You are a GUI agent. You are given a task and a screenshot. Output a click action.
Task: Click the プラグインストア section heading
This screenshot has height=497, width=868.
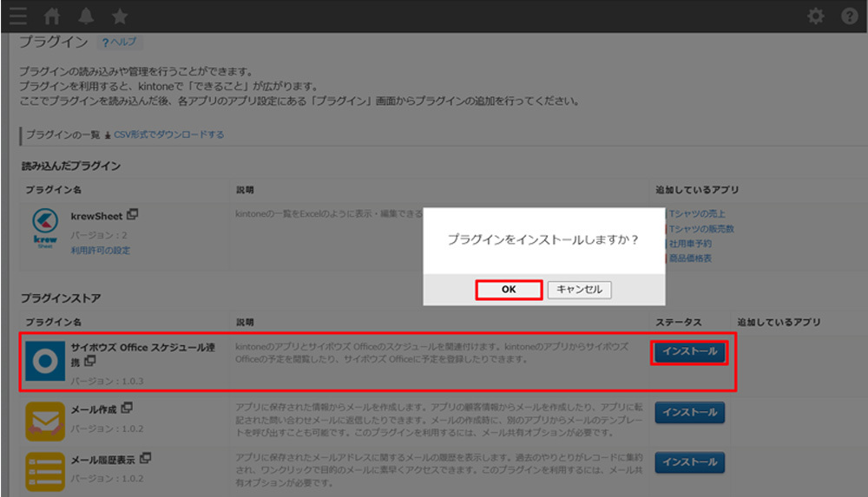[x=61, y=298]
